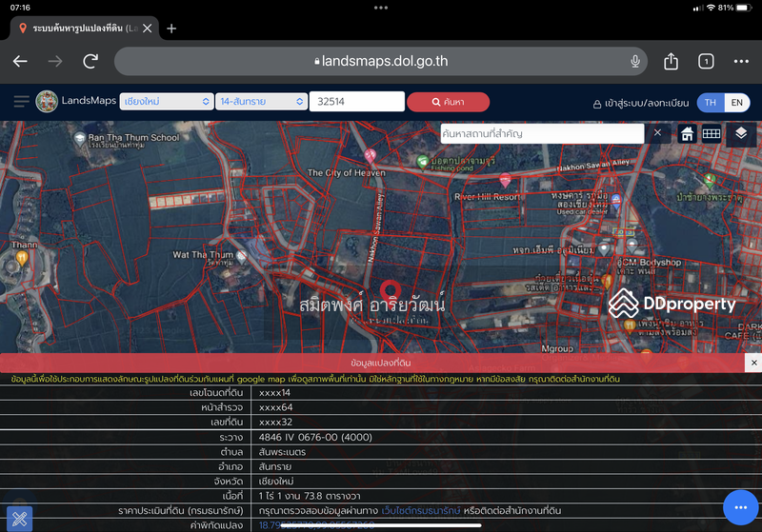Image resolution: width=762 pixels, height=532 pixels.
Task: Click the River Hill Resort pink marker
Action: coord(505,180)
